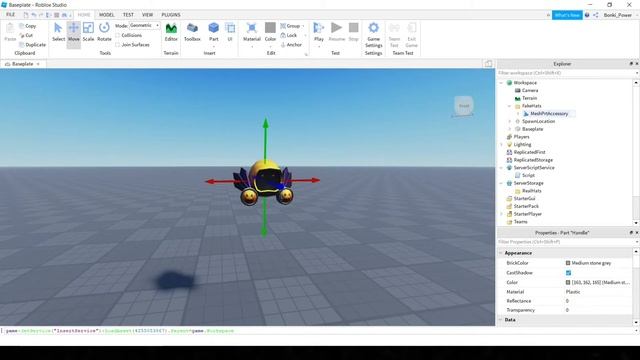Open the Material picker
The width and height of the screenshot is (640, 360).
click(x=251, y=32)
